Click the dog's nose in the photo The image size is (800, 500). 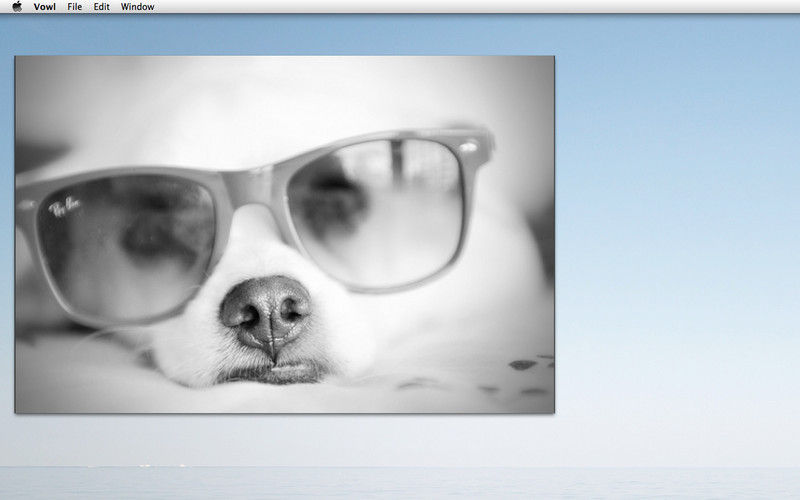[266, 312]
